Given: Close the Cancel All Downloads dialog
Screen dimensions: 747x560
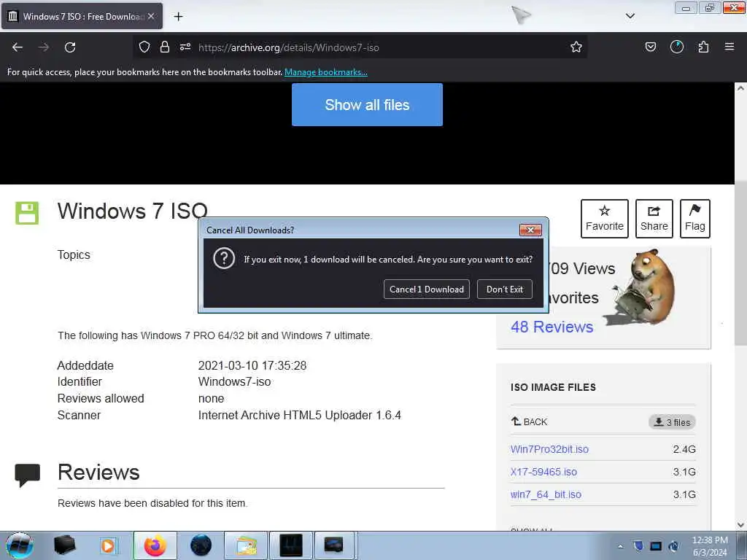Looking at the screenshot, I should tap(530, 230).
